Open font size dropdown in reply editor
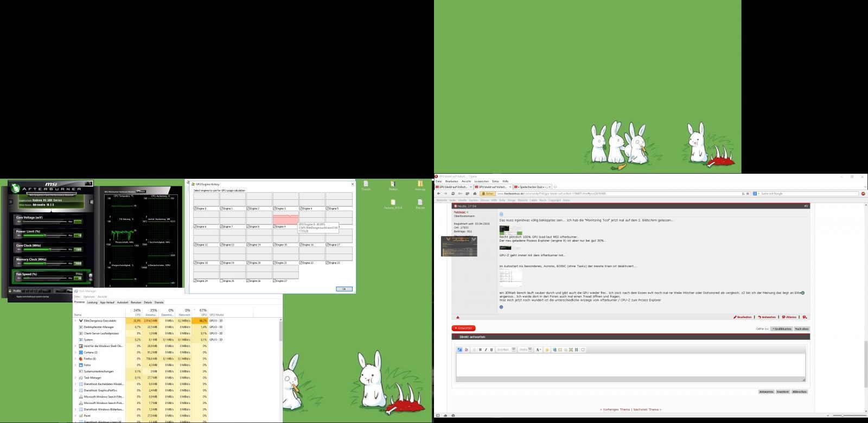 click(x=530, y=350)
